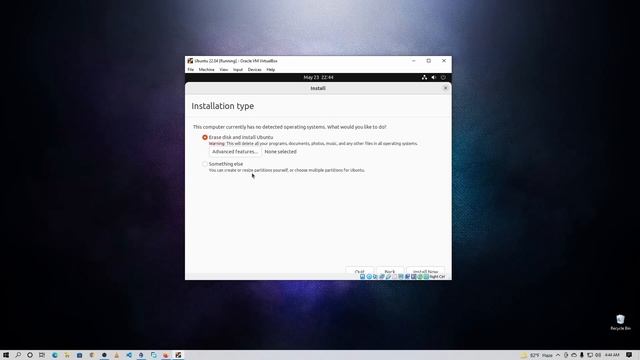
Task: Open Recycle Bin on desktop
Action: (x=620, y=322)
